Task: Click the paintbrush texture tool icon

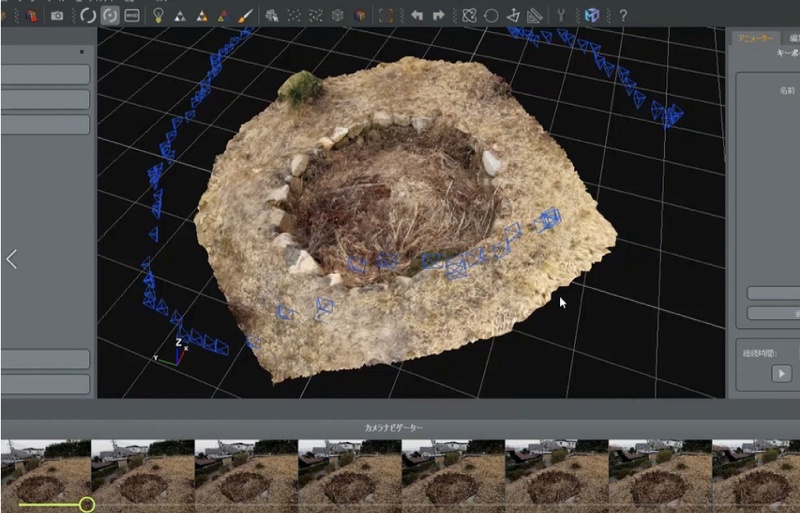Action: 246,15
